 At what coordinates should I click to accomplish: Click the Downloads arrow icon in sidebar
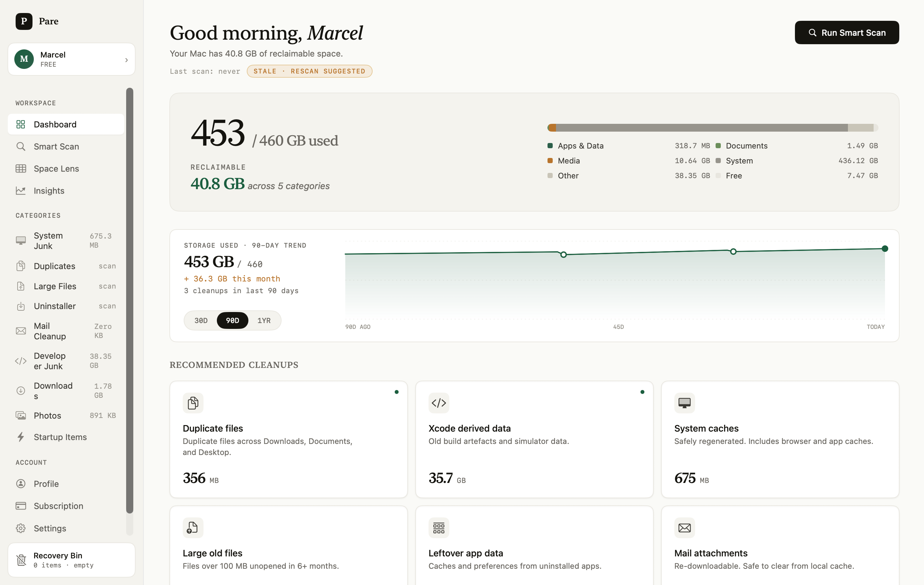[x=21, y=391]
